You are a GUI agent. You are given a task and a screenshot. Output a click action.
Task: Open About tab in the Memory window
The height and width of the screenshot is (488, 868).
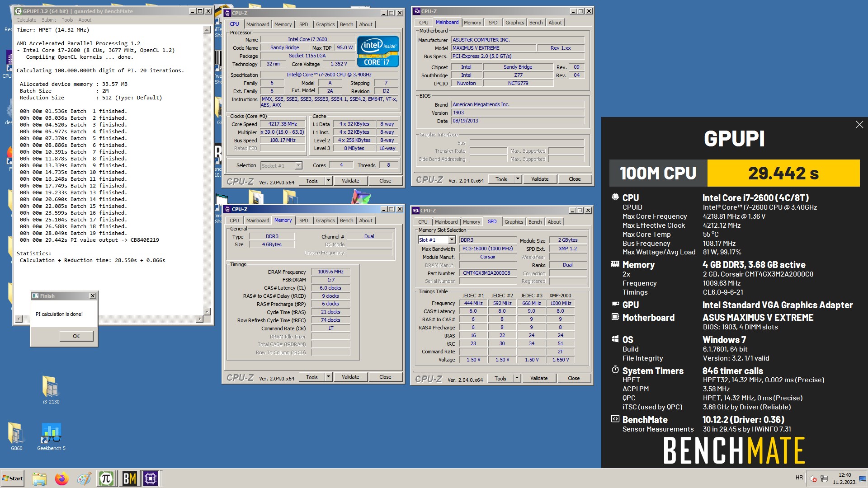click(x=366, y=221)
